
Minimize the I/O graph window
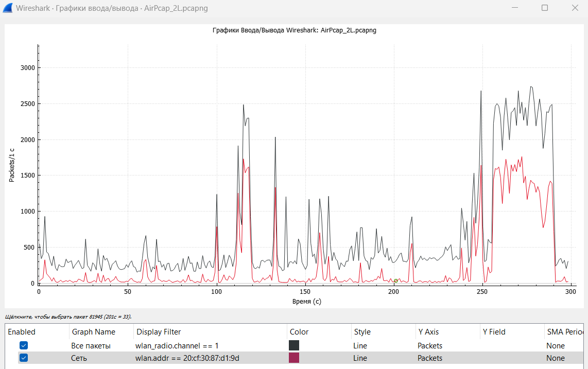pos(515,8)
